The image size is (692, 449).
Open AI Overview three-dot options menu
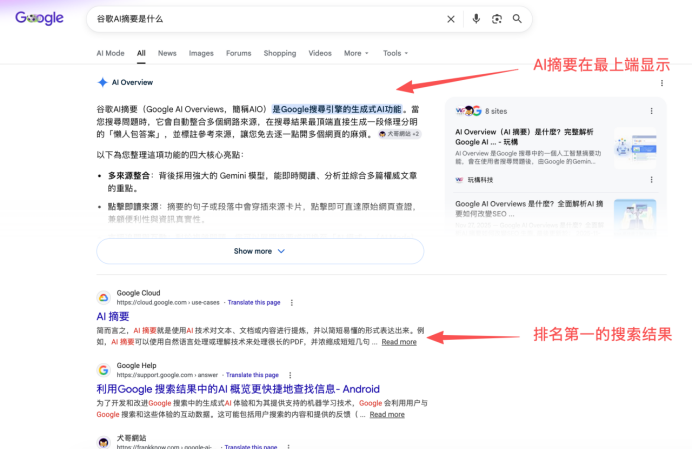click(662, 83)
